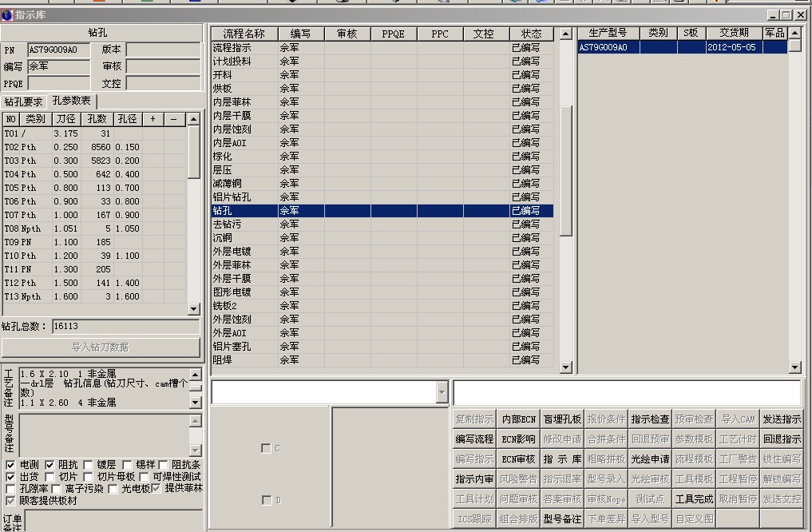Image resolution: width=812 pixels, height=532 pixels.
Task: Click the + column header in drill table
Action: pos(152,119)
